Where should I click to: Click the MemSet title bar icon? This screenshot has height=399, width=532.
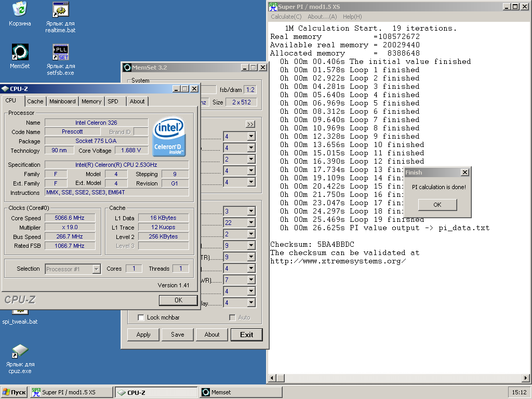point(127,68)
